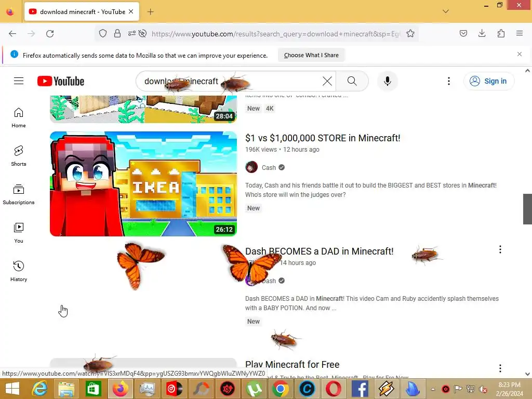Screen dimensions: 532x399
Task: Open Dash BECOMES a DAD in Minecraft title
Action: click(320, 251)
